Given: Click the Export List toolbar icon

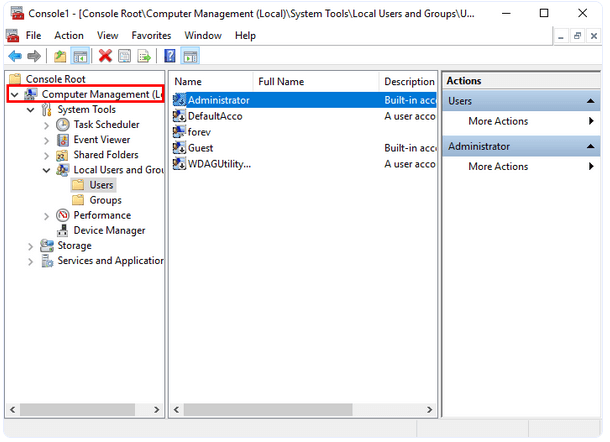Looking at the screenshot, I should (144, 56).
